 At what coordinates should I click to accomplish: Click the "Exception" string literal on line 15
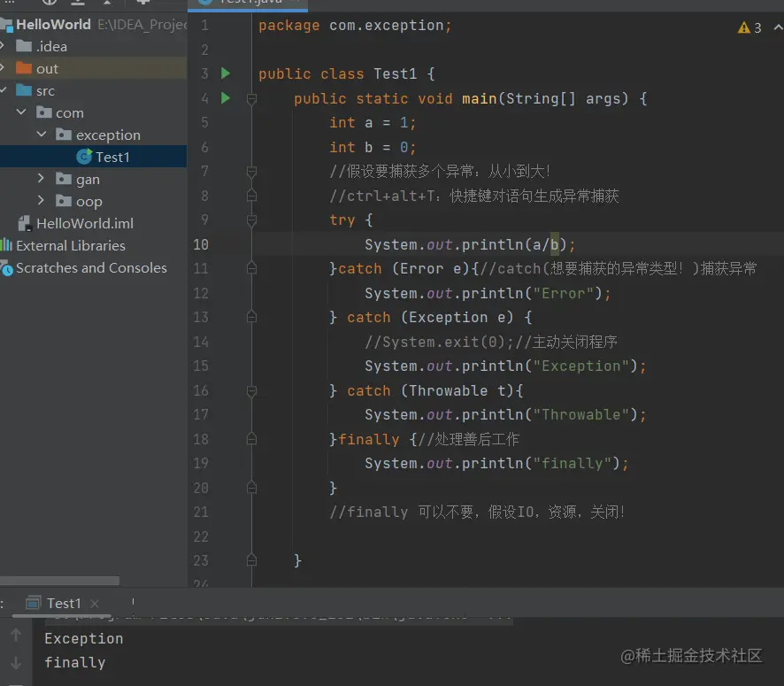580,366
